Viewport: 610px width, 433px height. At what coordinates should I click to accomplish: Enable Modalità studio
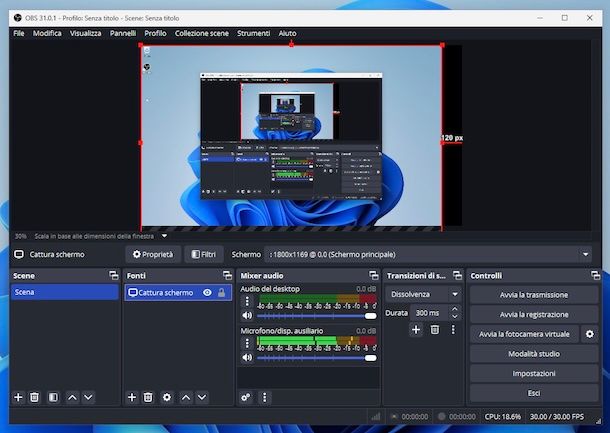(534, 354)
